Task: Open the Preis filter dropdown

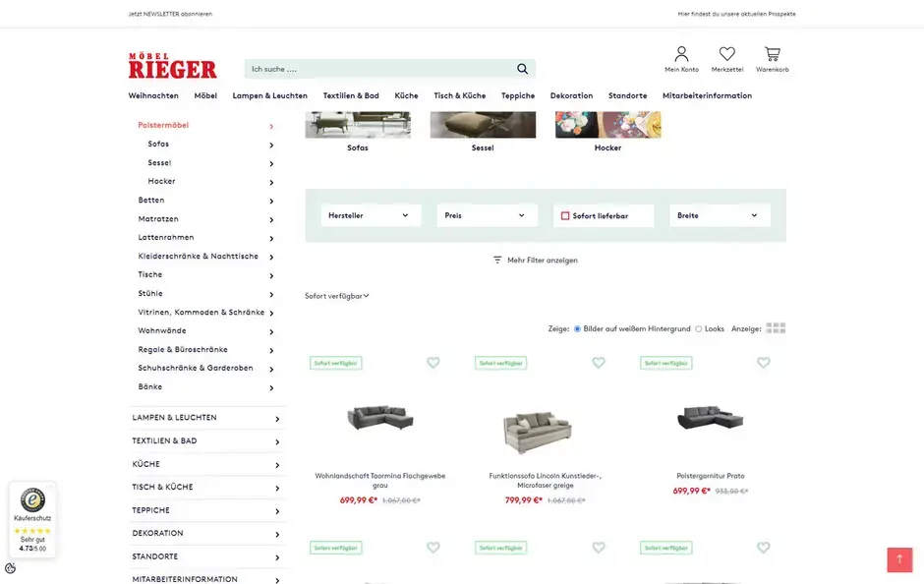Action: pyautogui.click(x=488, y=214)
